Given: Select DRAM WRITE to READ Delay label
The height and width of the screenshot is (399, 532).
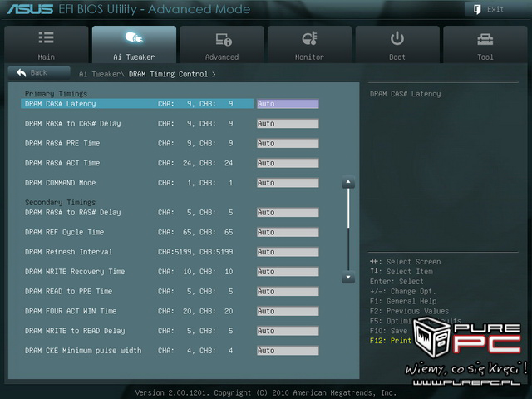Looking at the screenshot, I should (x=75, y=331).
